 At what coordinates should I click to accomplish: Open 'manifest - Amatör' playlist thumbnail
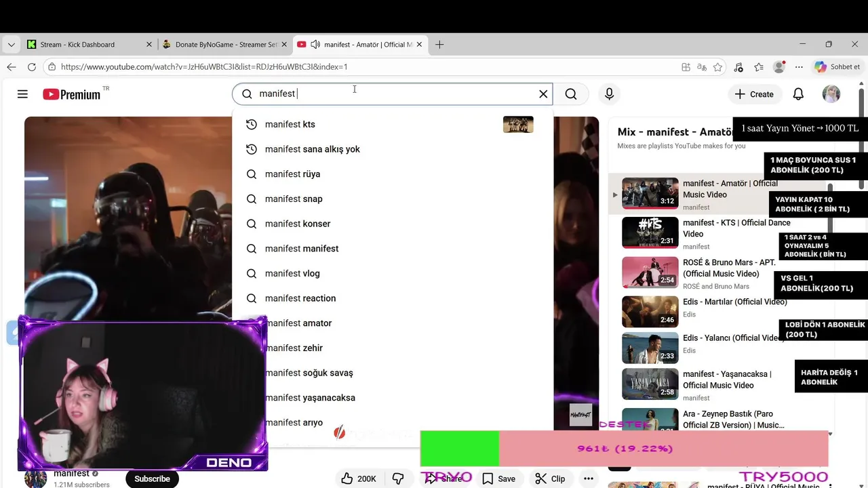(x=650, y=194)
